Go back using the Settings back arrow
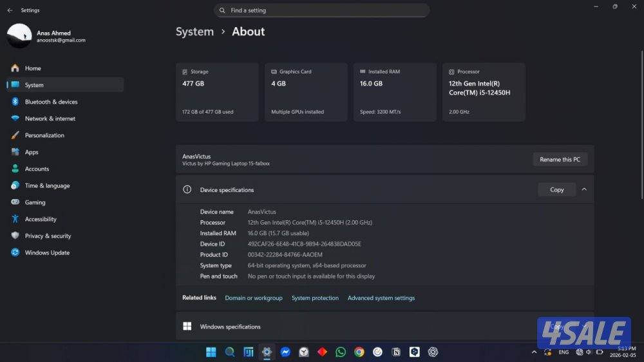This screenshot has width=644, height=362. pos(10,10)
